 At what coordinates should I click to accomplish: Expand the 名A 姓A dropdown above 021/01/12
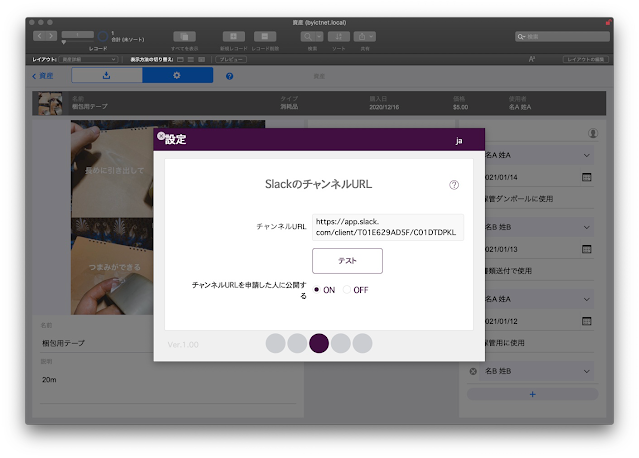pos(586,299)
